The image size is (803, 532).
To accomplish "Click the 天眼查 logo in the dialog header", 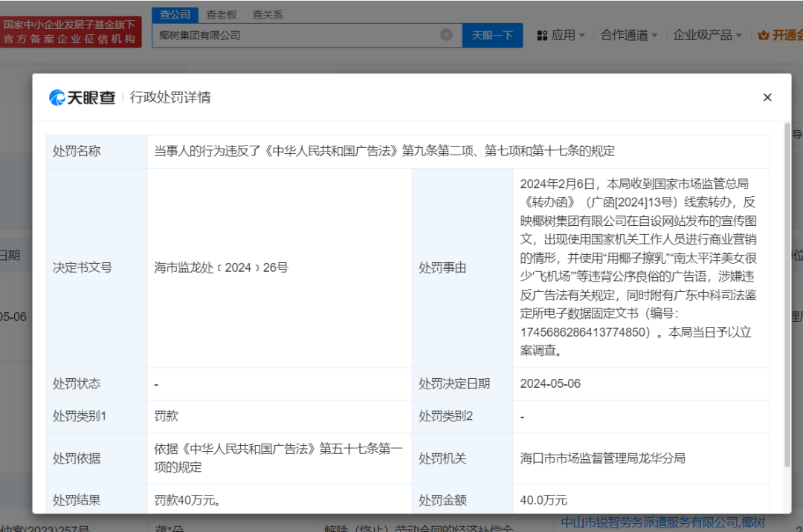I will tap(83, 97).
